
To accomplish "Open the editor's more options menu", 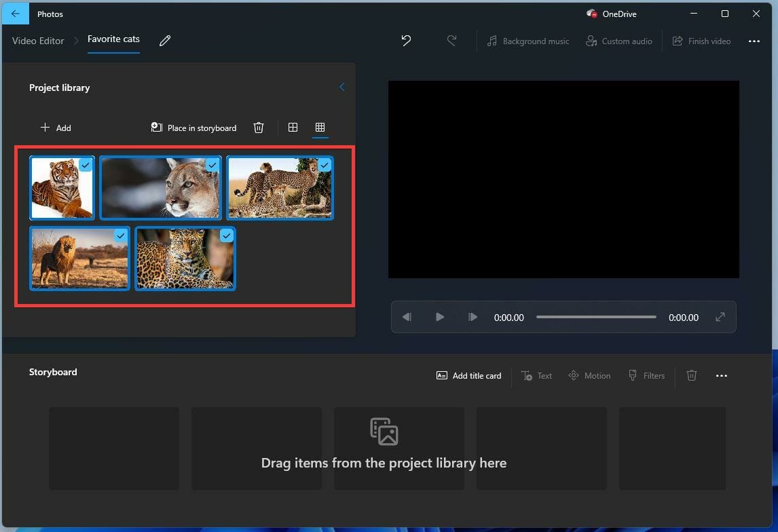I will [x=754, y=41].
